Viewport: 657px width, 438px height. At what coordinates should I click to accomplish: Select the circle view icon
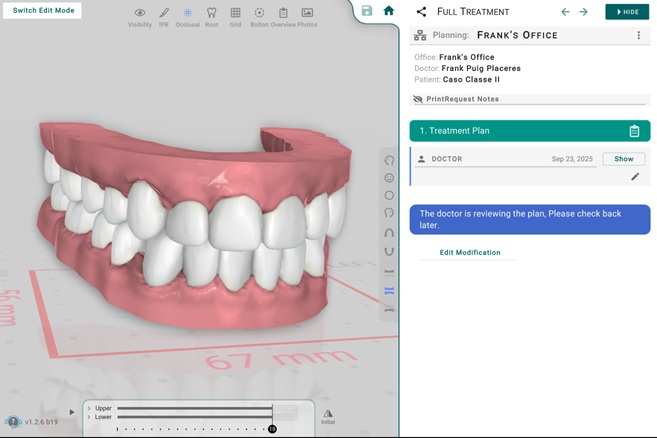tap(389, 196)
